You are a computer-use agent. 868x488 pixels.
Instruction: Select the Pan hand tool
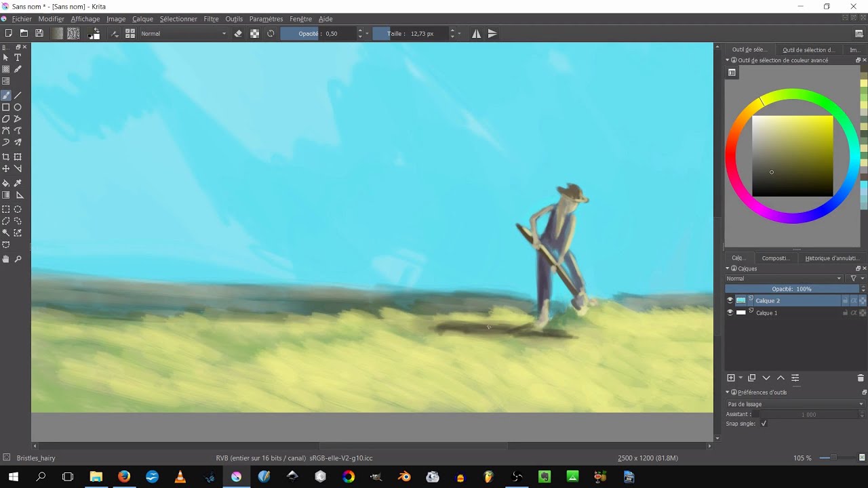(x=6, y=259)
